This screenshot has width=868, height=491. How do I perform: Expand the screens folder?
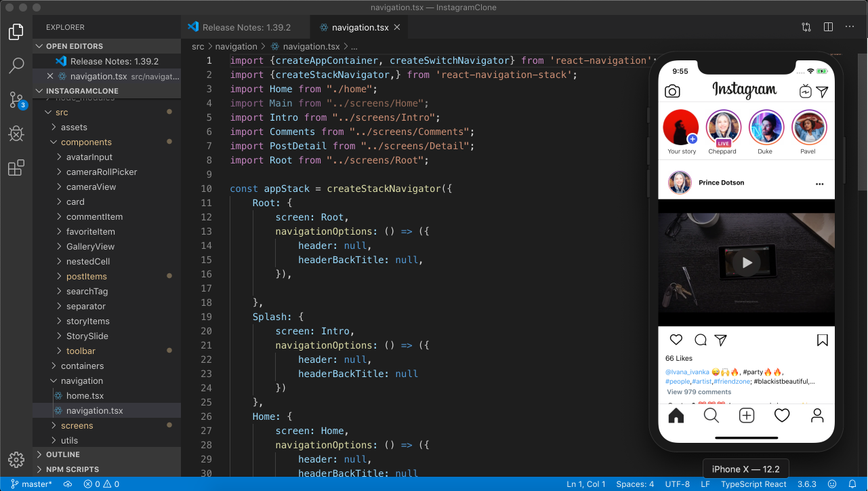[x=77, y=425]
